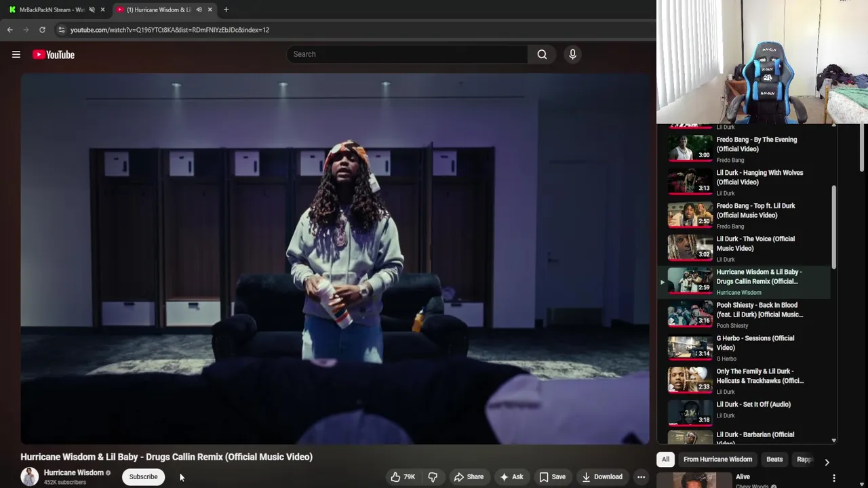Play Lil Durk - Set It Off thumbnail
The height and width of the screenshot is (488, 868).
pyautogui.click(x=690, y=414)
